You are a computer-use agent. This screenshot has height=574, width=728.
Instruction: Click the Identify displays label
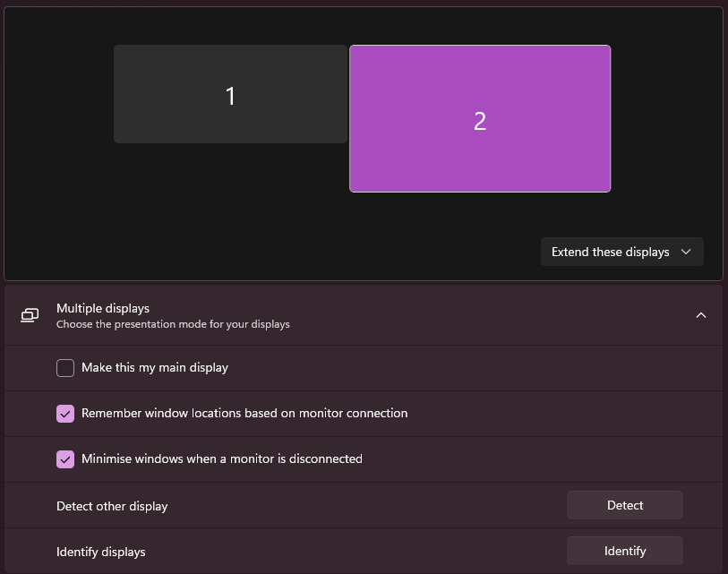click(x=100, y=552)
